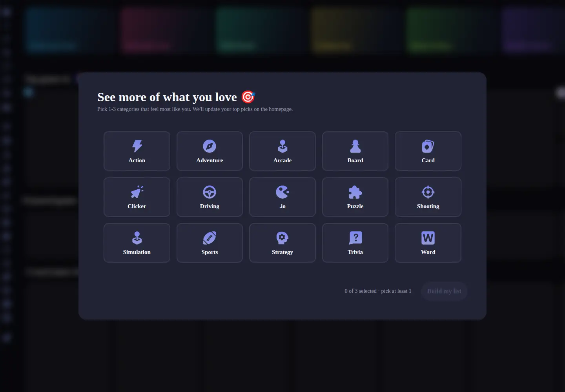565x392 pixels.
Task: Pick the Simulation joystick icon
Action: pos(137,238)
